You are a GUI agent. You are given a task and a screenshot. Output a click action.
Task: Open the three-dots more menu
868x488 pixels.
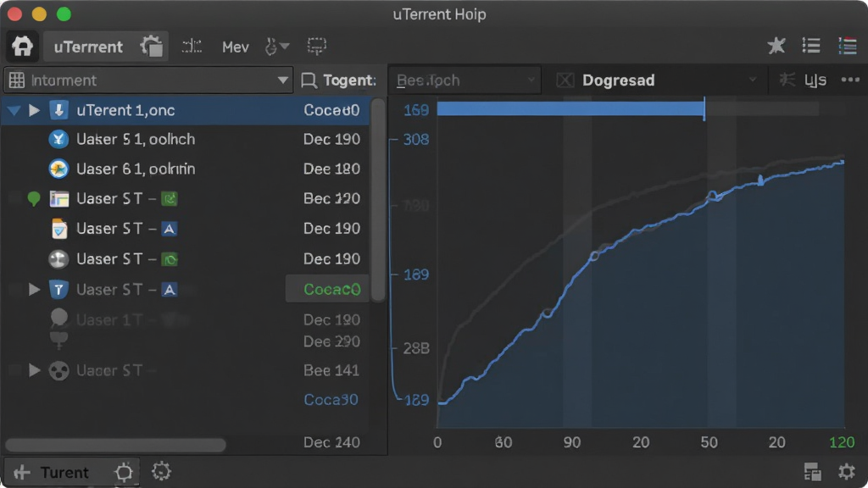tap(850, 80)
